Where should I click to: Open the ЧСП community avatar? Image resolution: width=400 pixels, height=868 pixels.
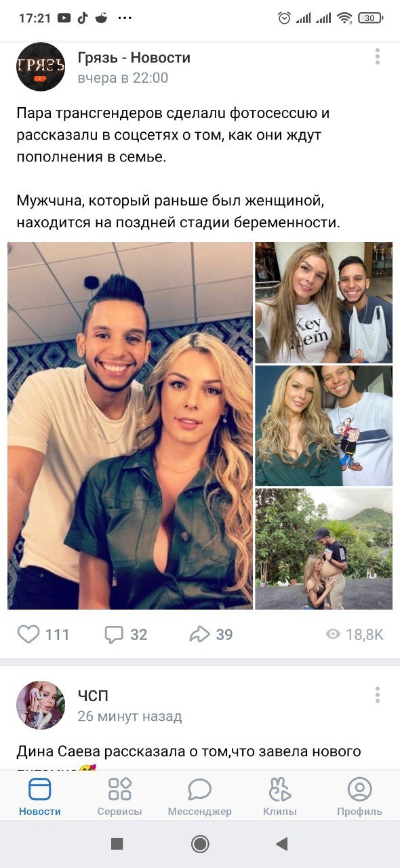click(x=41, y=705)
